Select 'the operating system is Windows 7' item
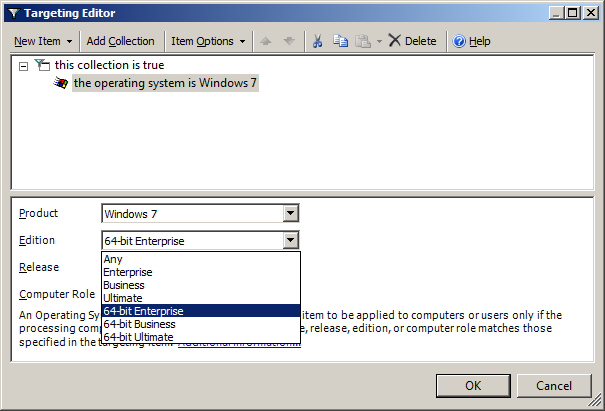605x411 pixels. (165, 83)
